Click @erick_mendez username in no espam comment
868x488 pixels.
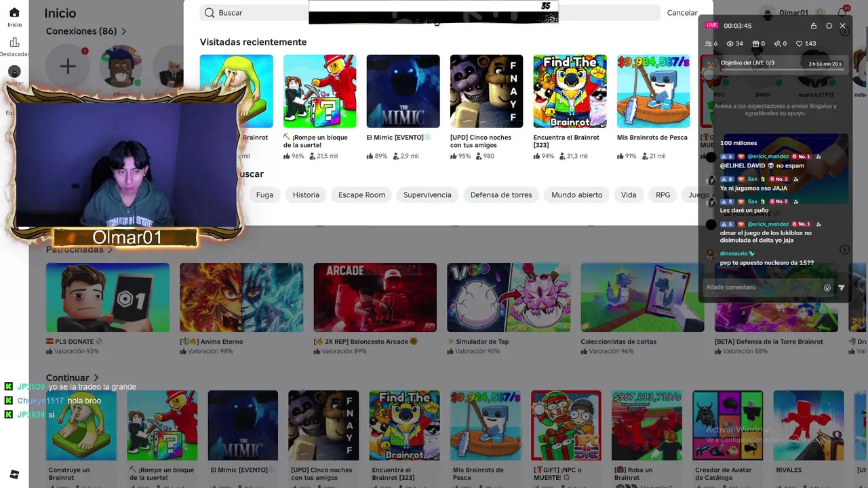tap(768, 157)
